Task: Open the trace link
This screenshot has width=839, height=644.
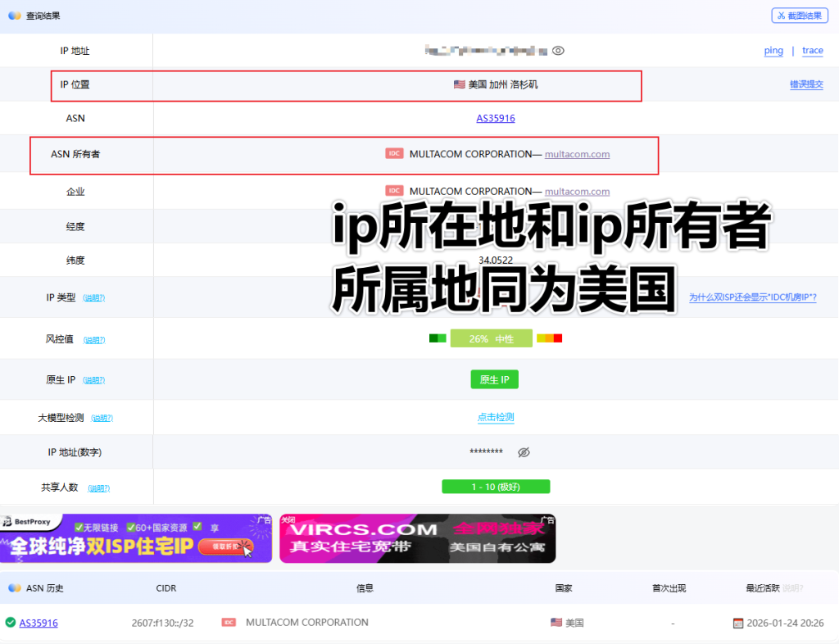Action: pyautogui.click(x=812, y=51)
